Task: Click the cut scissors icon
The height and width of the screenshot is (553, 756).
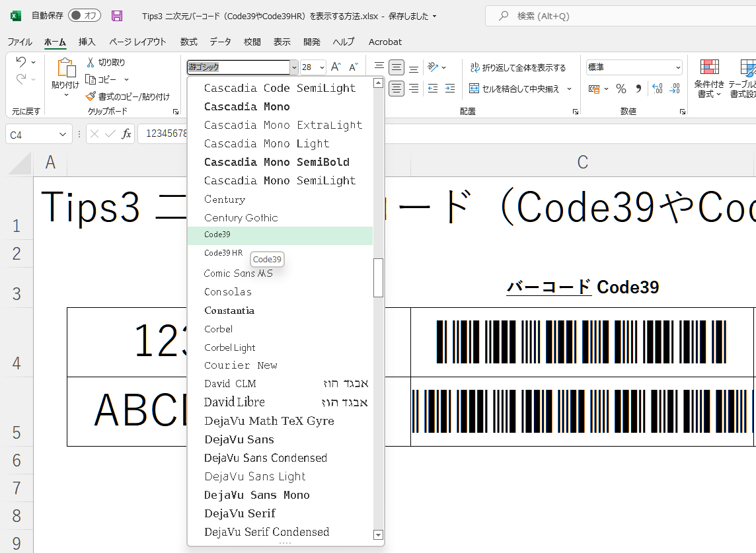Action: pyautogui.click(x=91, y=62)
